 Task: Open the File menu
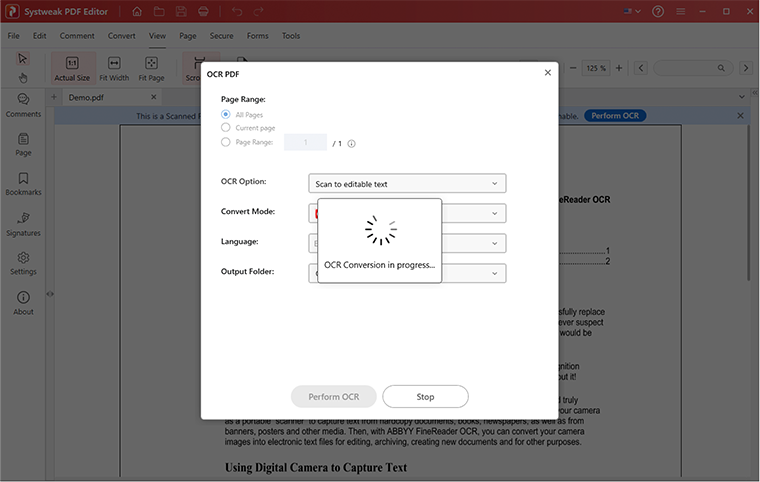pos(14,36)
